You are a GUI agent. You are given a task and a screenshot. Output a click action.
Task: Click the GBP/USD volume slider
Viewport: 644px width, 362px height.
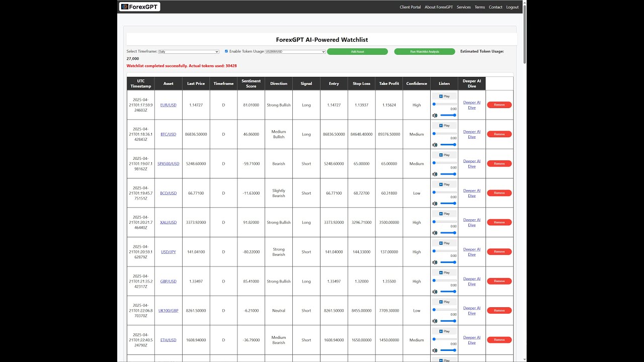point(448,292)
